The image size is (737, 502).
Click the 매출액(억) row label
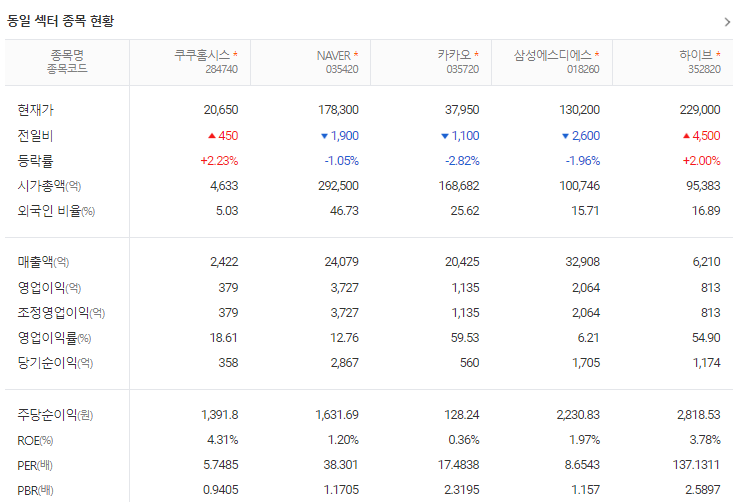pyautogui.click(x=43, y=262)
